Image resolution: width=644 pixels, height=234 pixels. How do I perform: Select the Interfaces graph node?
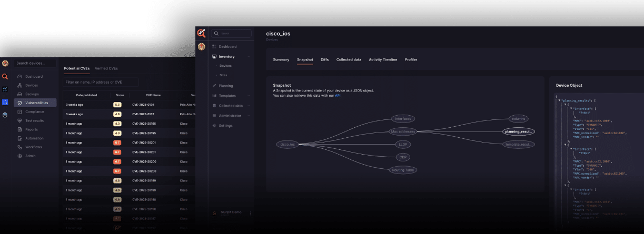click(x=404, y=119)
